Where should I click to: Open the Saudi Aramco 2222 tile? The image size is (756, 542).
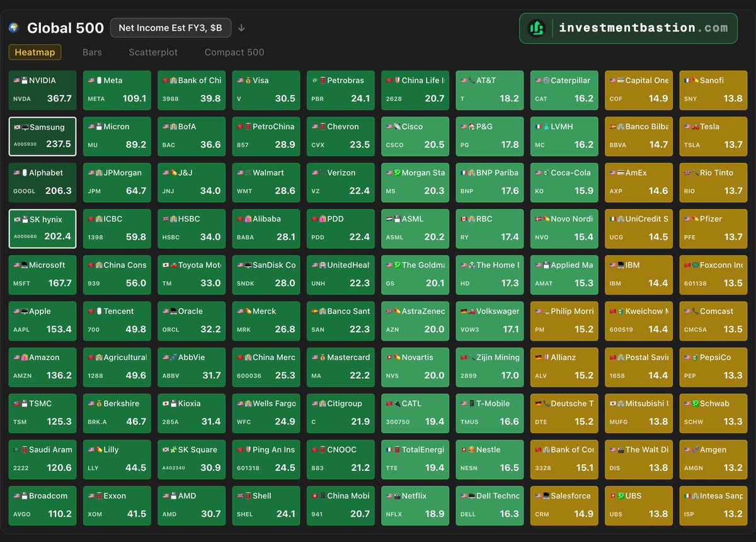[x=42, y=460]
